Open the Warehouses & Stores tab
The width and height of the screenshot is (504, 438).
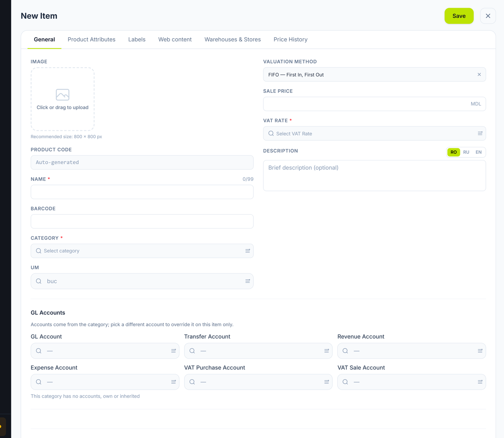233,40
